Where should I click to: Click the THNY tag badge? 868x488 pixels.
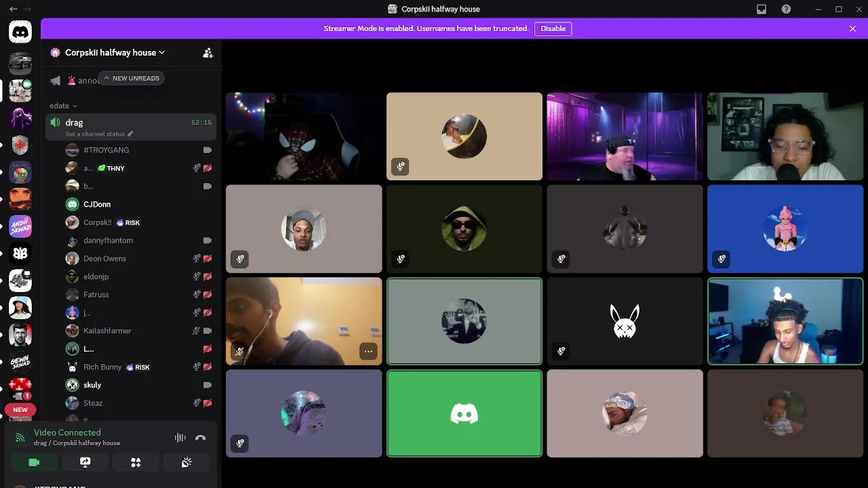(x=112, y=168)
